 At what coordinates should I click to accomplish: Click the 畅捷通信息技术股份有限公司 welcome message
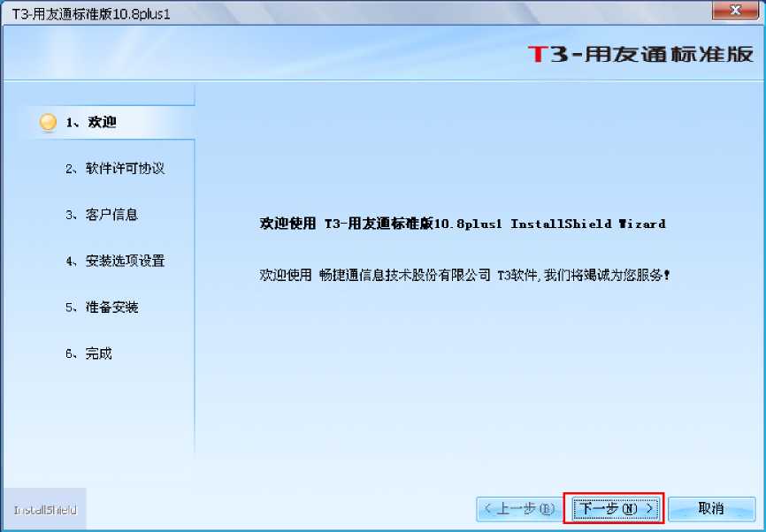[464, 275]
